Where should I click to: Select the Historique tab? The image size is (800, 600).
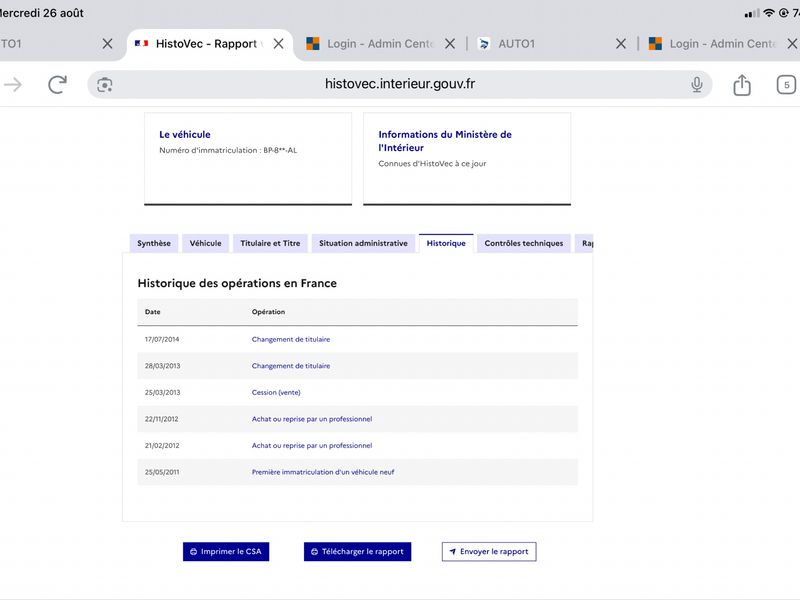446,243
